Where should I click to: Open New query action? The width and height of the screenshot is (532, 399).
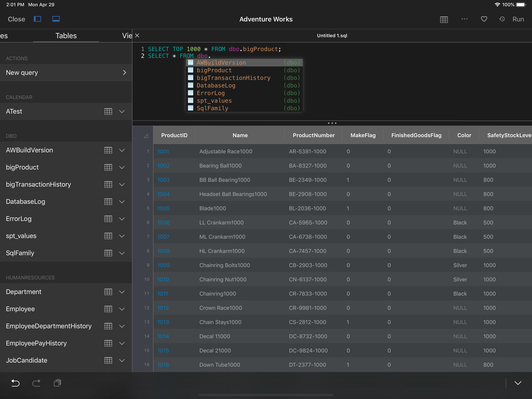point(66,72)
